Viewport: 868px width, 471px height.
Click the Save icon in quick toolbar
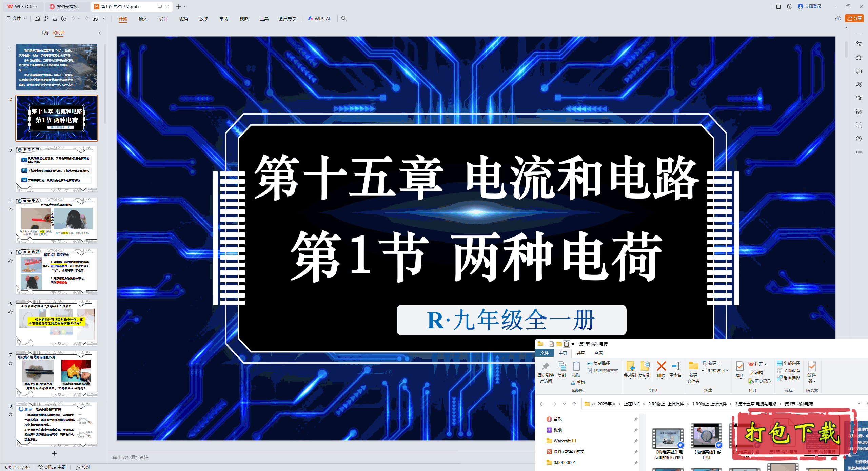click(37, 18)
